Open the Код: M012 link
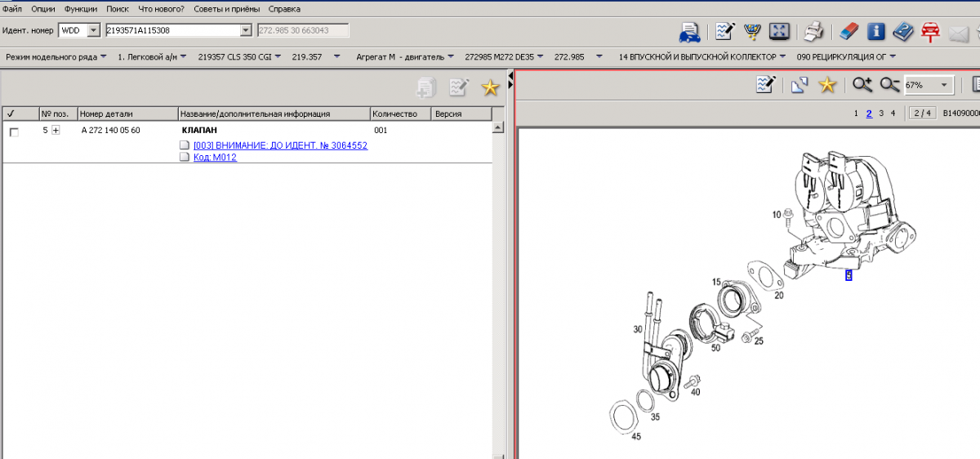The height and width of the screenshot is (459, 980). coord(215,158)
